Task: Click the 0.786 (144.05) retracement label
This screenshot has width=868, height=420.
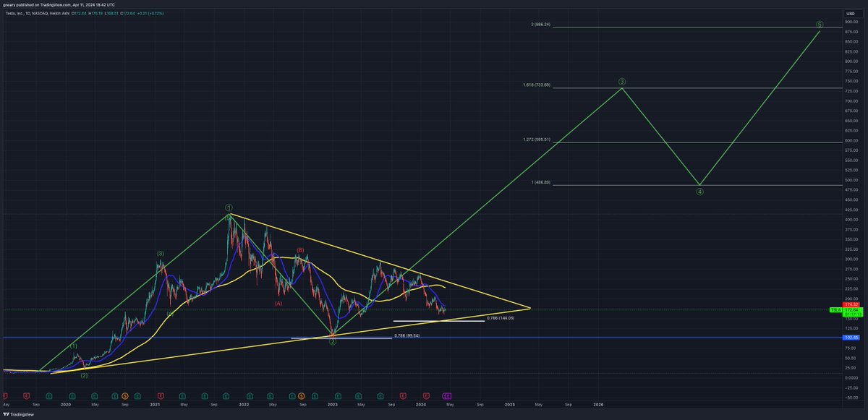Action: (x=501, y=318)
